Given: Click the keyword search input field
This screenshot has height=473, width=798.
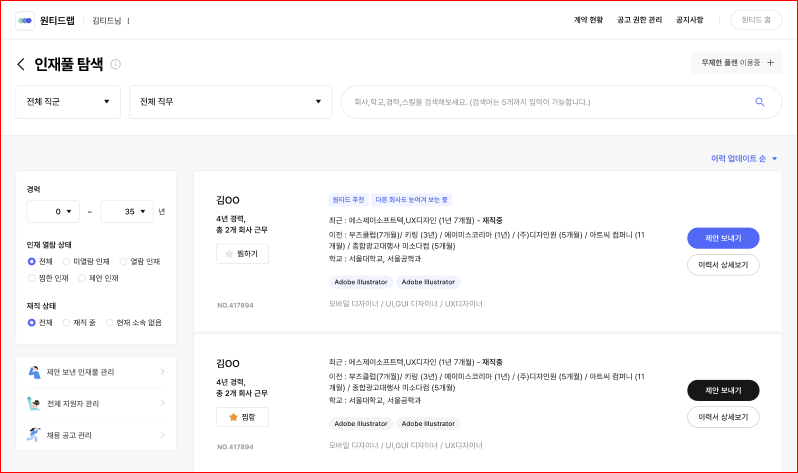Looking at the screenshot, I should [545, 102].
